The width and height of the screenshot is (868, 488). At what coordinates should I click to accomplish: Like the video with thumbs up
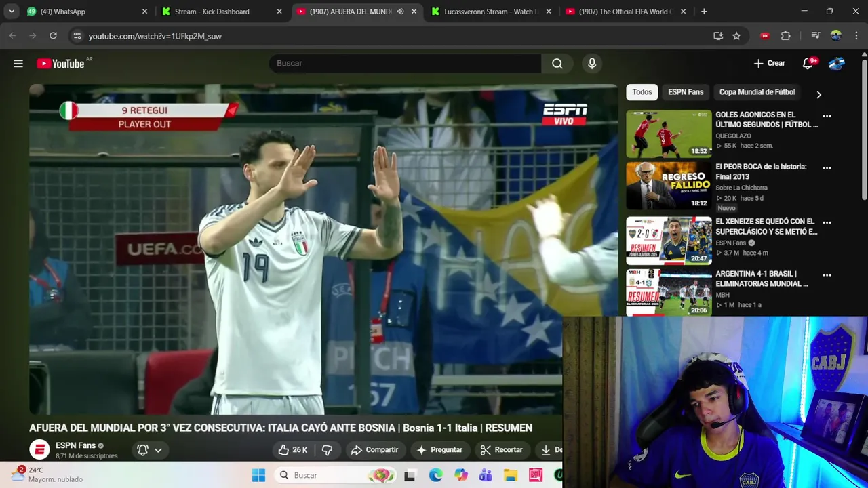[x=292, y=450]
